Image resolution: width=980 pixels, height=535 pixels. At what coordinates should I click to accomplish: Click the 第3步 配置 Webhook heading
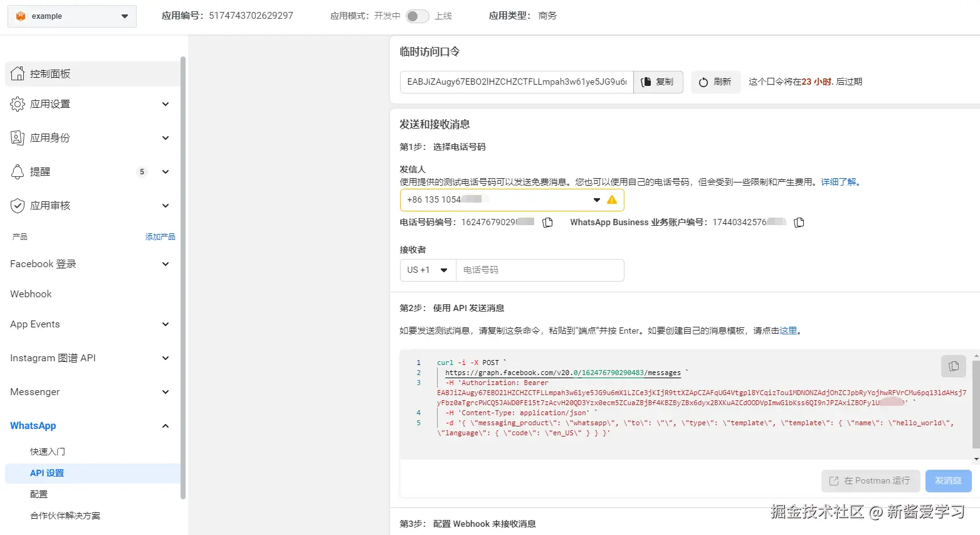pyautogui.click(x=468, y=524)
